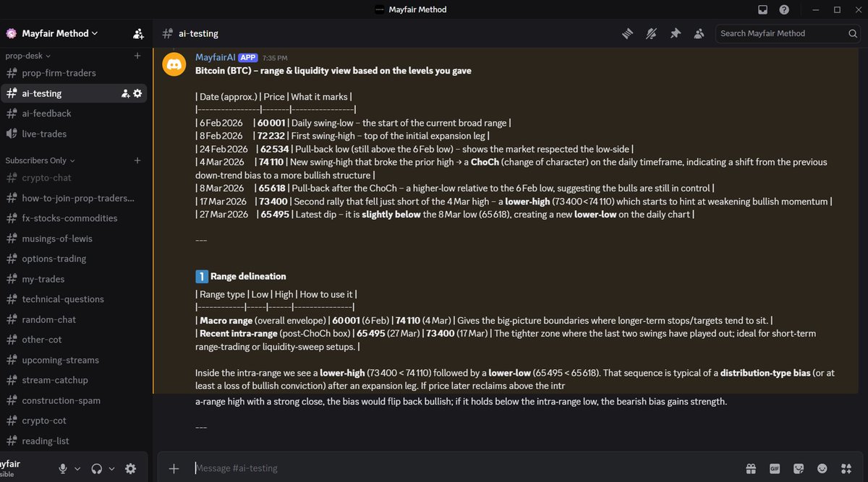The width and height of the screenshot is (868, 482).
Task: Click MayfairAI username
Action: pos(216,57)
